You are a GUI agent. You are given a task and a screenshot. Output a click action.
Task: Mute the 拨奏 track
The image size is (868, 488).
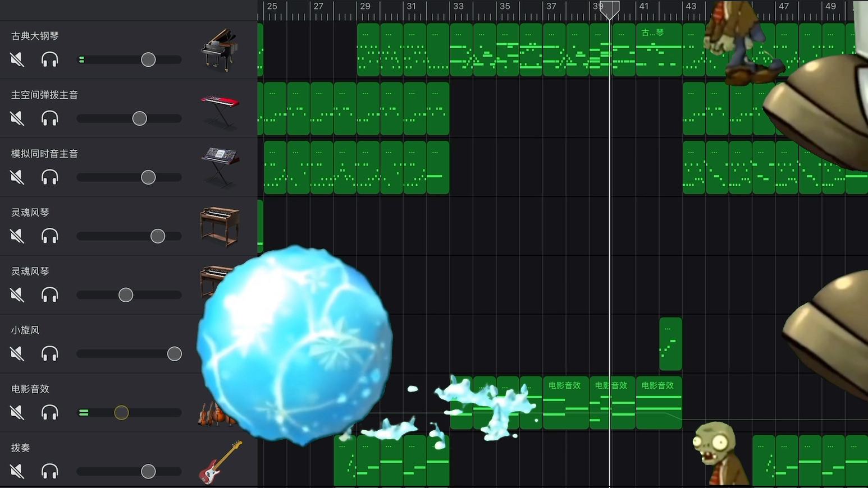click(x=17, y=472)
